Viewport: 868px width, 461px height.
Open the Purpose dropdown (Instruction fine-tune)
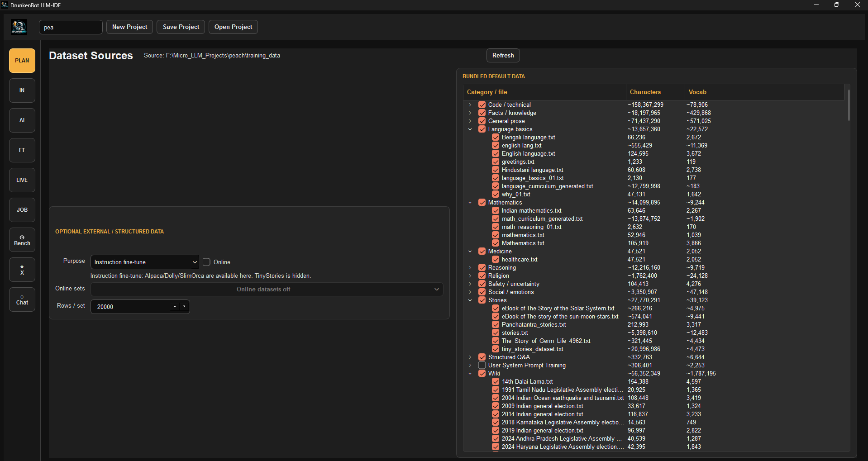click(x=145, y=262)
